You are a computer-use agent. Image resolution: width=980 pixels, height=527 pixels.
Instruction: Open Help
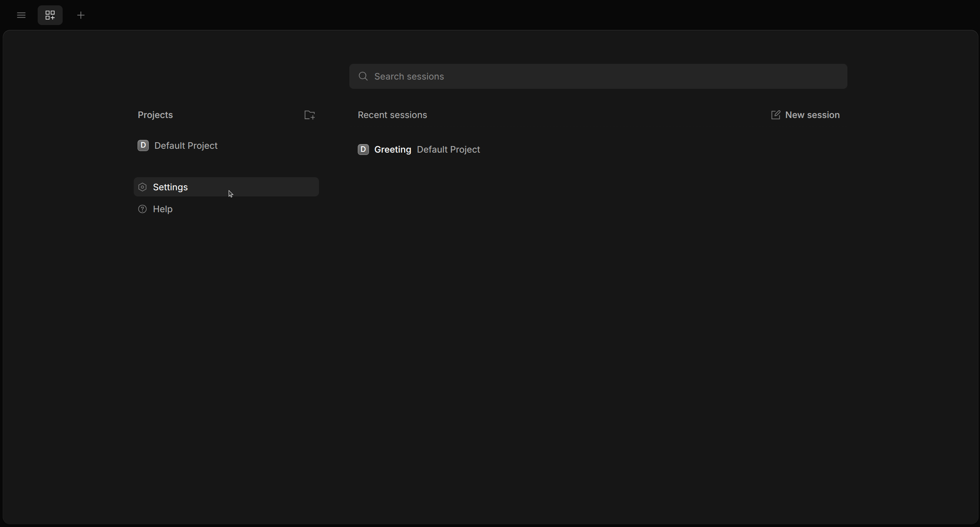point(226,209)
